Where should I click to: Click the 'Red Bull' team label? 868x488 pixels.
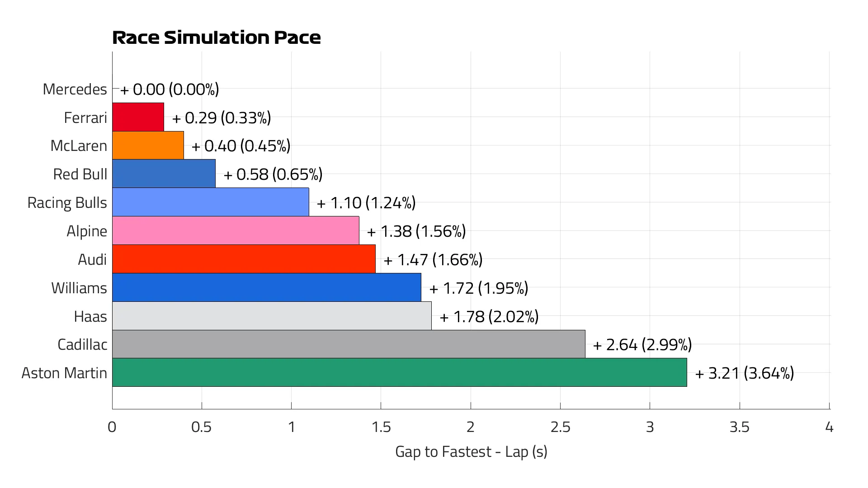pos(80,174)
